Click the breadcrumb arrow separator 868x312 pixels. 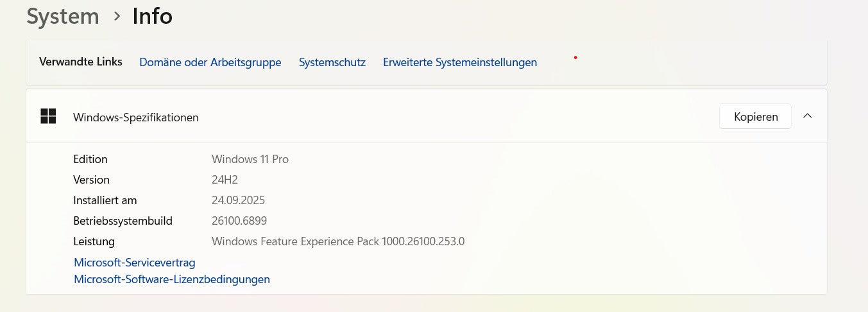pos(117,16)
